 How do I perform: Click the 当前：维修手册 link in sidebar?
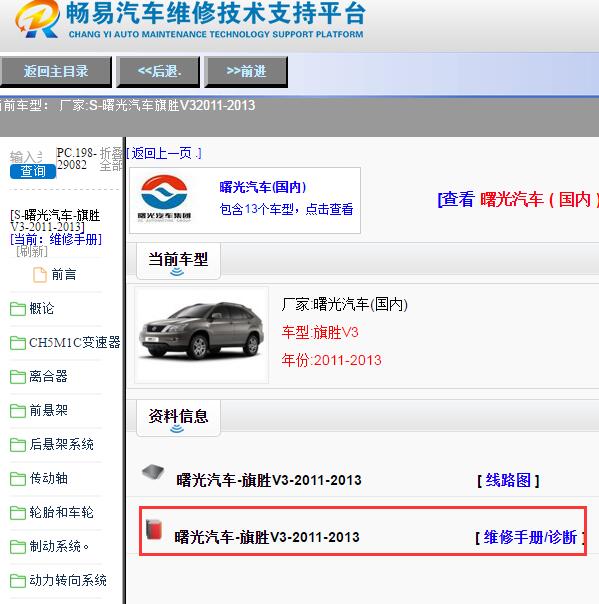[x=56, y=239]
